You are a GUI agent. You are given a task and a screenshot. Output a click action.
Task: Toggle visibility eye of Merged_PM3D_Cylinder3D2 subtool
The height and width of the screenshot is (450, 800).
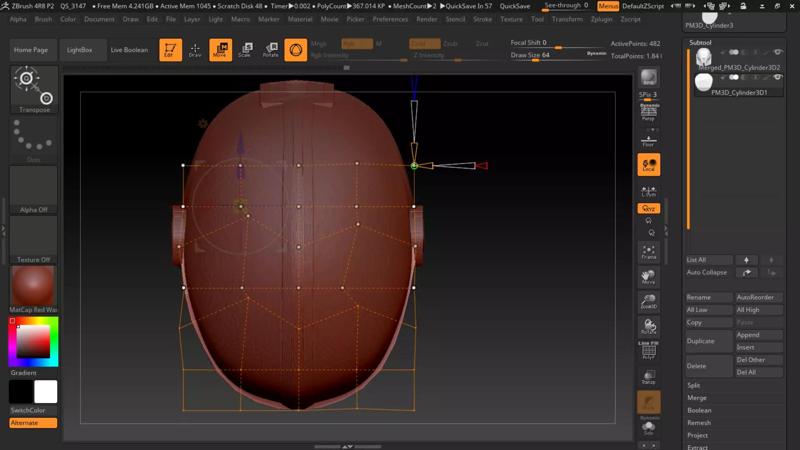pos(778,52)
